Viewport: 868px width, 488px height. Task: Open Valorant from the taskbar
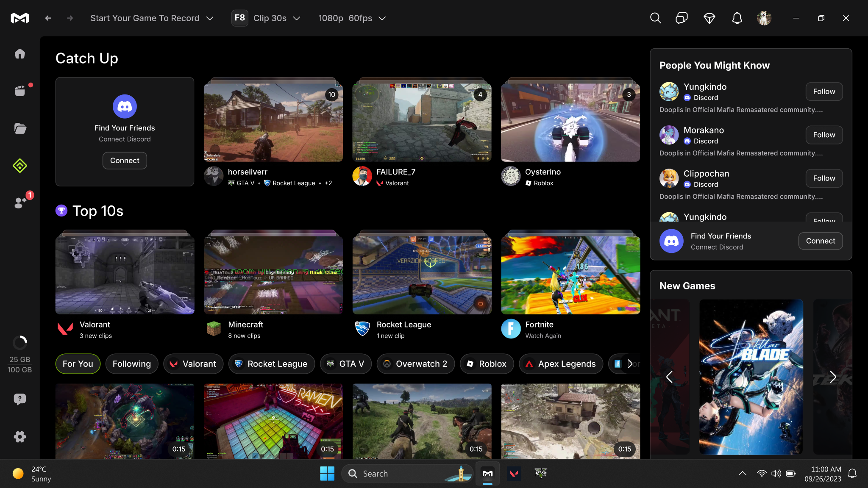click(x=514, y=474)
